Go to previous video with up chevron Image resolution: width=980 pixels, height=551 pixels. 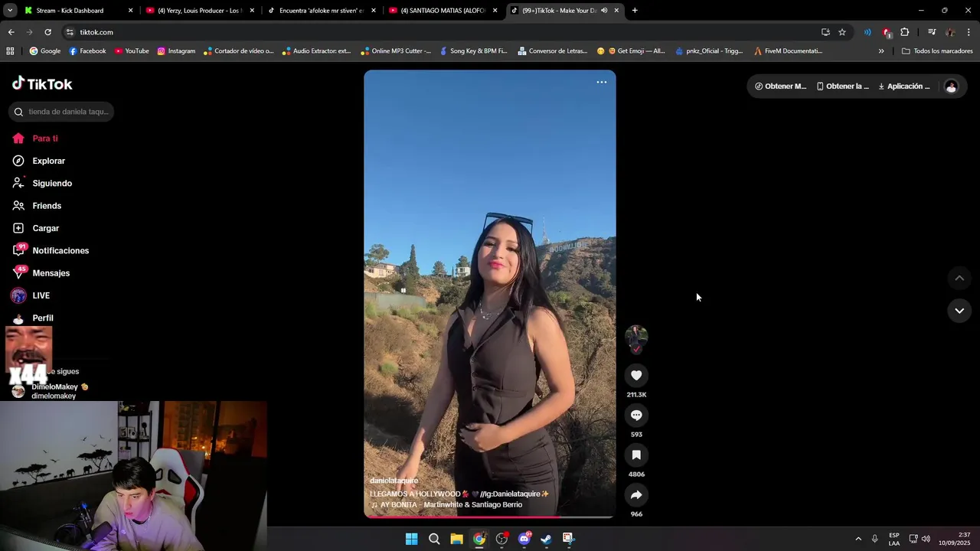[959, 278]
